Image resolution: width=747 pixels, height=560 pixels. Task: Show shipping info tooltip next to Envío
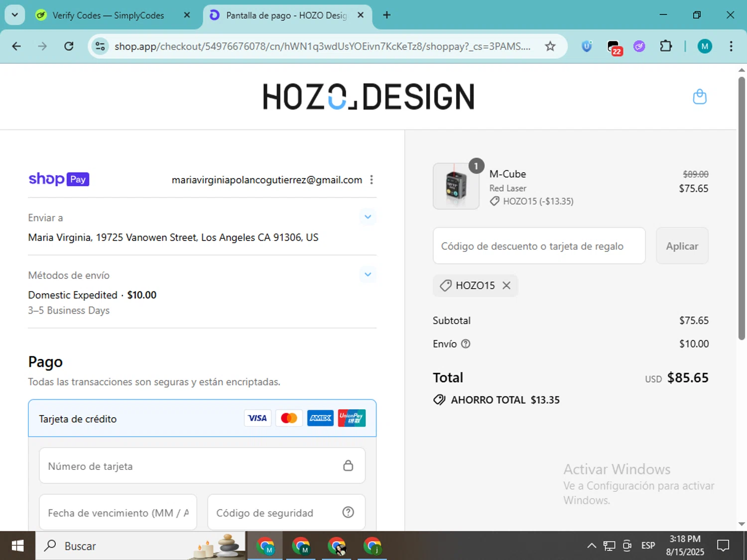coord(466,344)
